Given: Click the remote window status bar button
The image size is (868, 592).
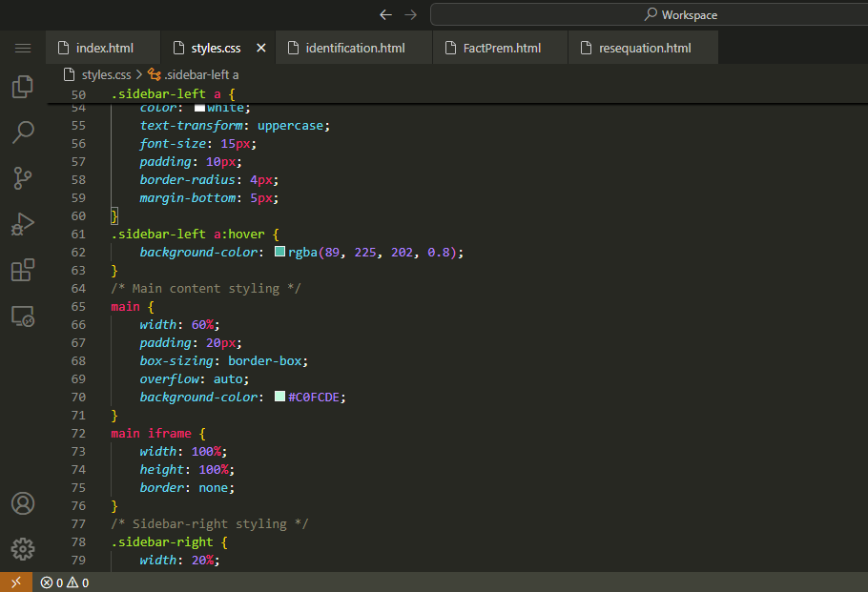Looking at the screenshot, I should [x=15, y=582].
